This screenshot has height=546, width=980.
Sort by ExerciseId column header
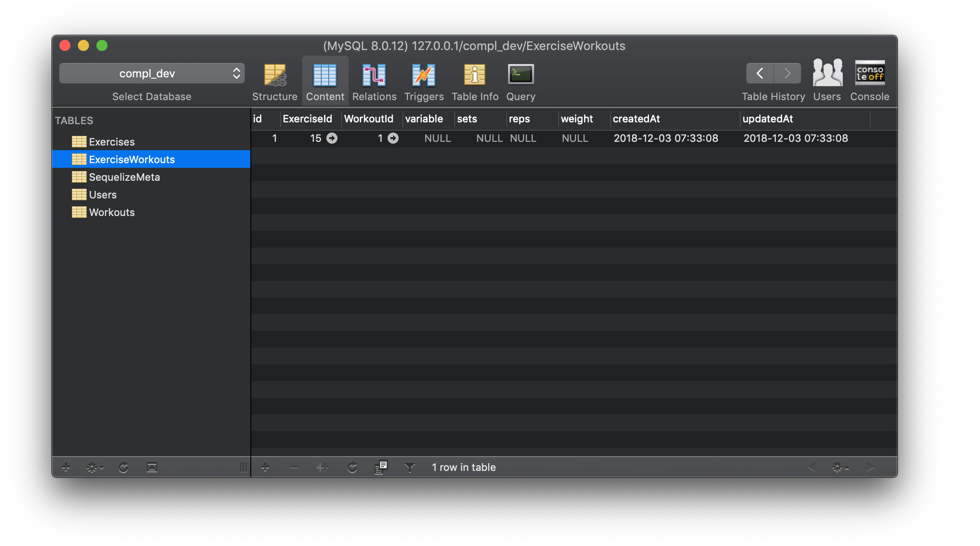pyautogui.click(x=311, y=119)
